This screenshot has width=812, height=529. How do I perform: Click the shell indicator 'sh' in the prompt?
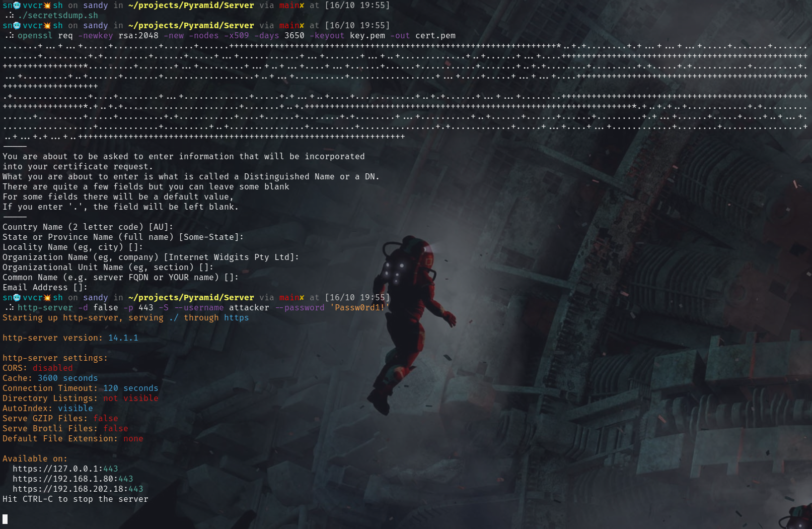[x=57, y=5]
